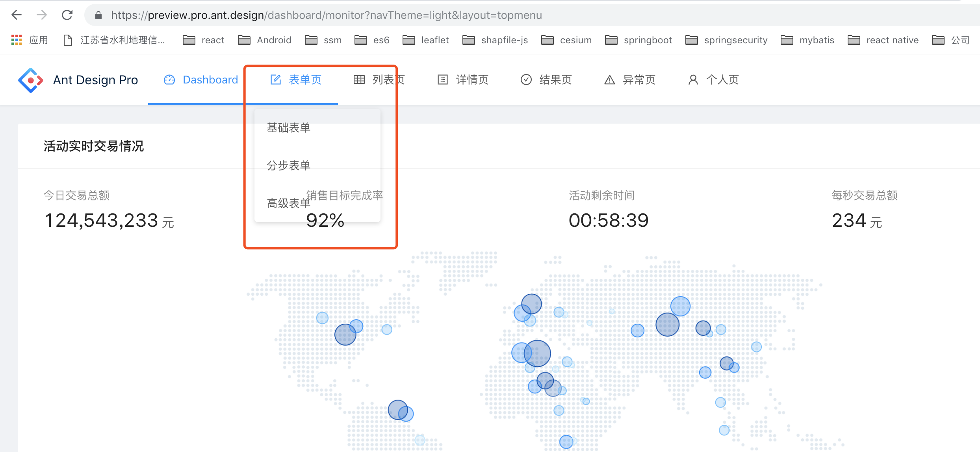
Task: Open the 详情页 top menu label
Action: coord(472,80)
